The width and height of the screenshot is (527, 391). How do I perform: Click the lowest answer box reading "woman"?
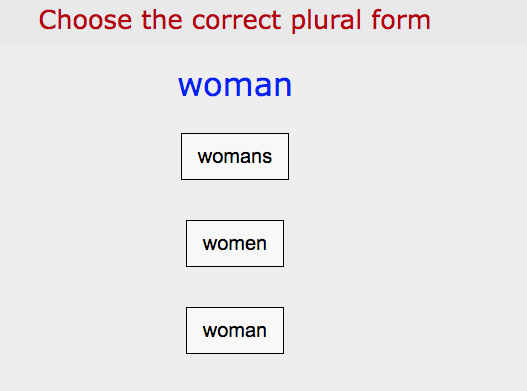click(x=235, y=330)
